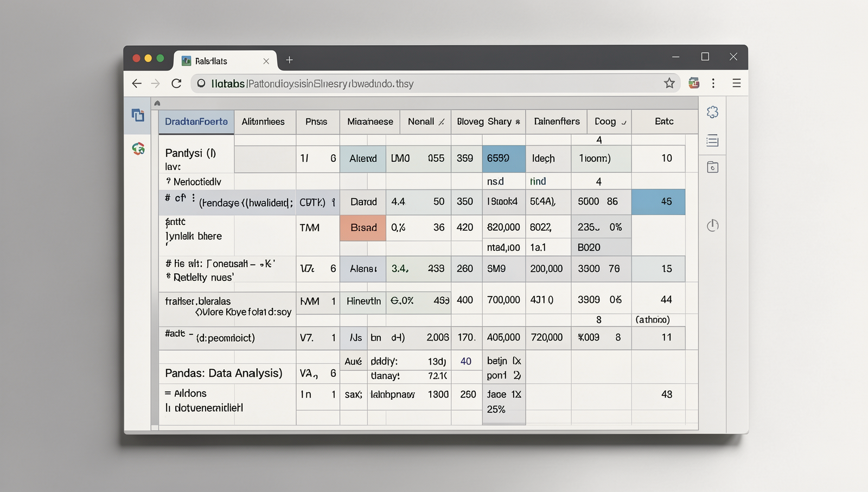Click the Dalnenfters column header
This screenshot has width=868, height=492.
pyautogui.click(x=557, y=122)
